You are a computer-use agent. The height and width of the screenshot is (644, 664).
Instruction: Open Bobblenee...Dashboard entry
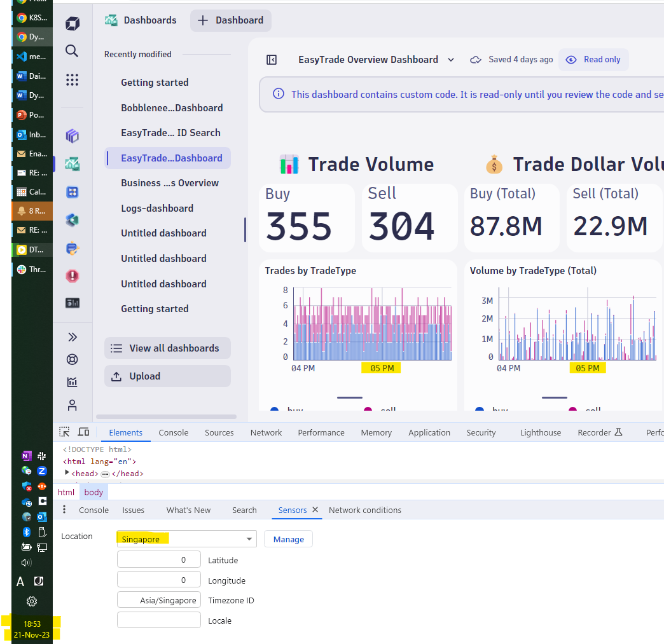tap(172, 108)
